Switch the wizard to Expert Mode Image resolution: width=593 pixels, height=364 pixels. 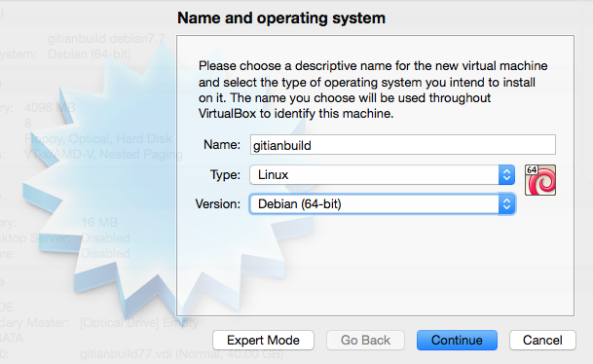(x=263, y=341)
